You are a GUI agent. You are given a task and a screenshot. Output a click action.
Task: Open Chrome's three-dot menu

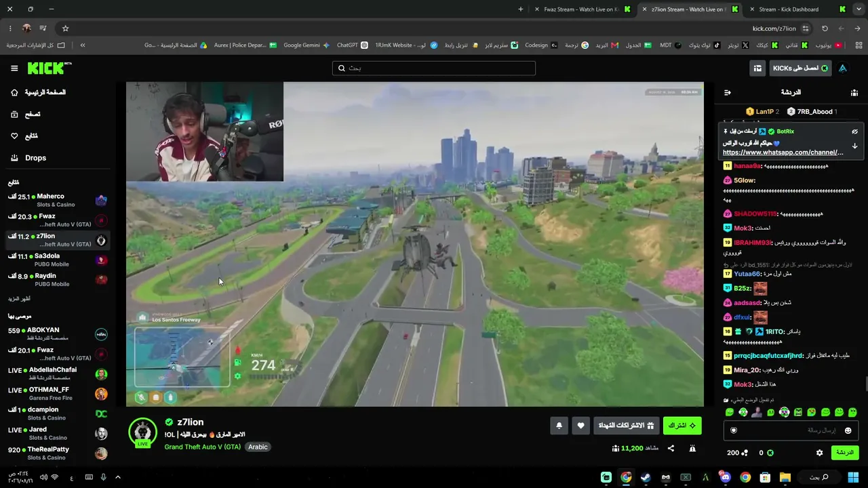click(10, 28)
